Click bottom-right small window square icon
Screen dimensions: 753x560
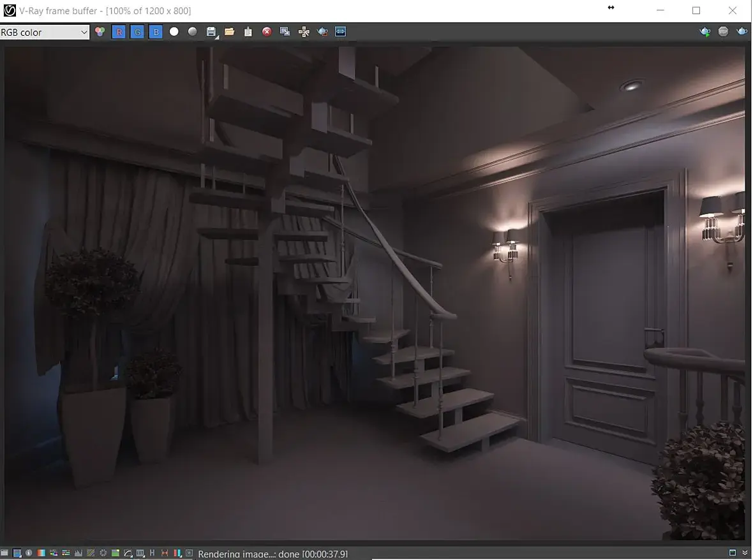coord(733,553)
